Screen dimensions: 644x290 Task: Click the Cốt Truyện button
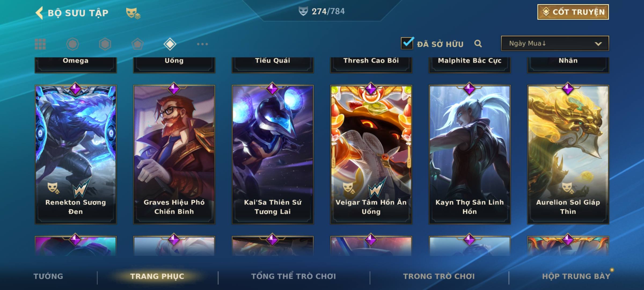click(x=573, y=12)
